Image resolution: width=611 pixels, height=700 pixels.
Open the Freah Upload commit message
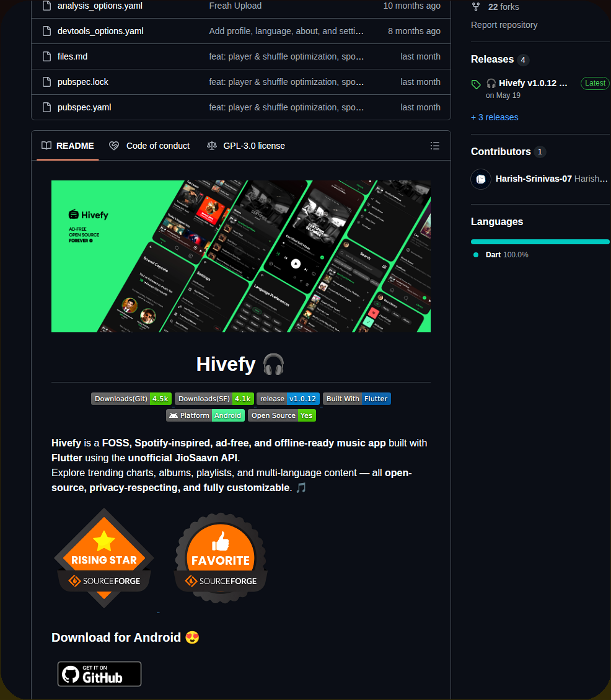[x=235, y=6]
